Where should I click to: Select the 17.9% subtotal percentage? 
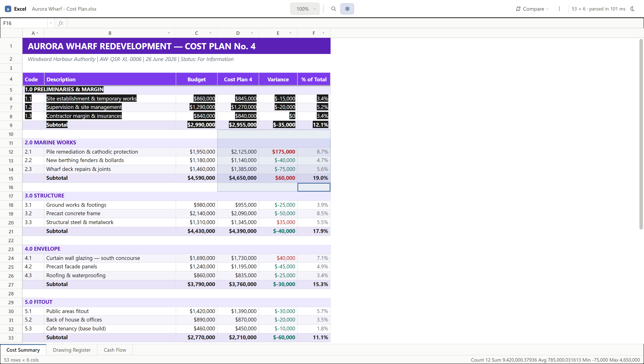click(314, 231)
